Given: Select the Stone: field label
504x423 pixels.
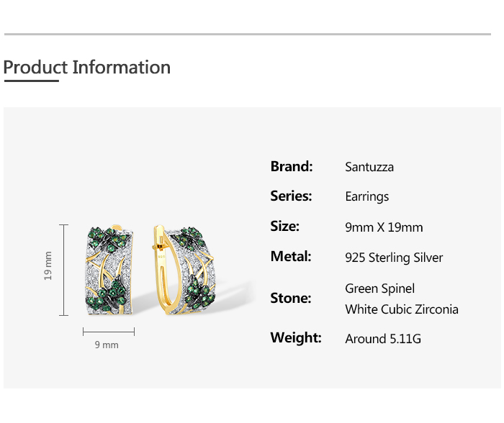Looking at the screenshot, I should (291, 299).
